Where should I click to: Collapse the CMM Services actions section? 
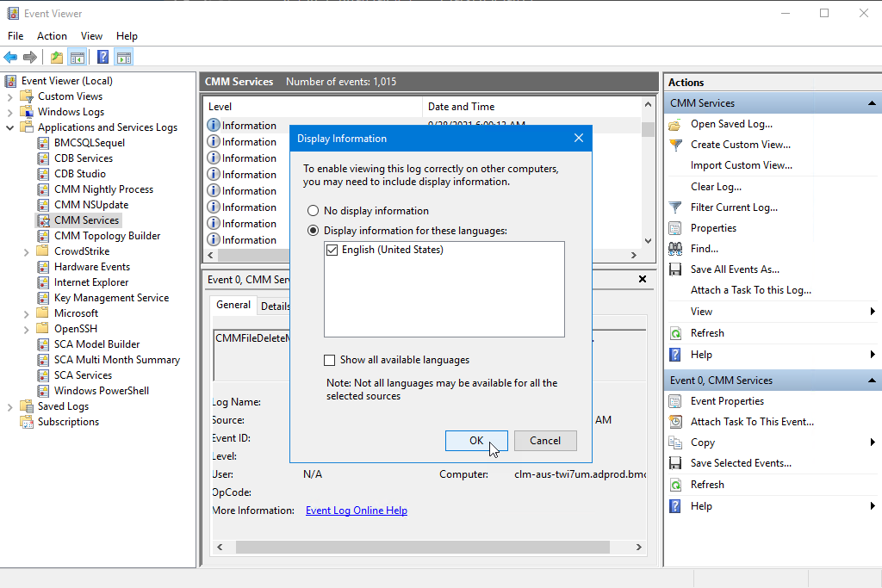click(x=872, y=102)
